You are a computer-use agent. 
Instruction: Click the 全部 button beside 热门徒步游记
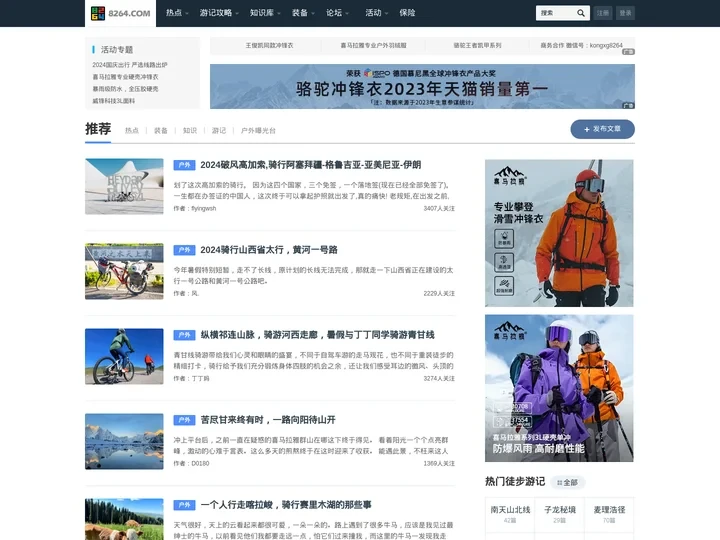[x=568, y=482]
